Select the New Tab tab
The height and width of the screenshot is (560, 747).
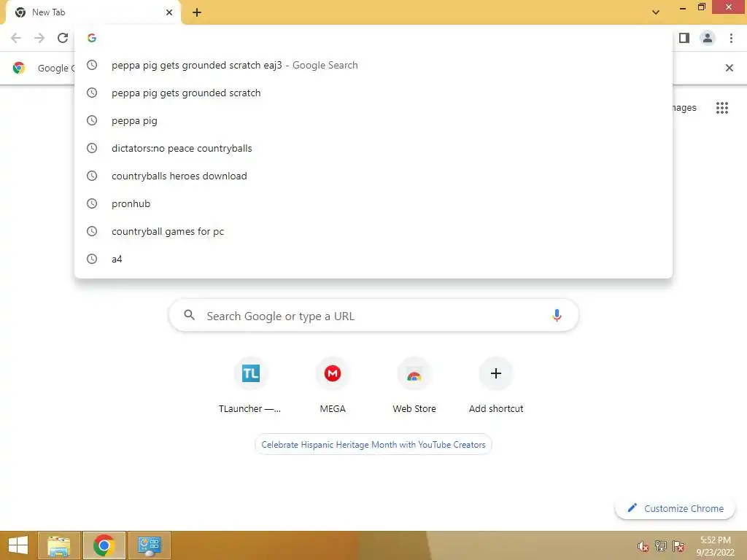(x=93, y=12)
